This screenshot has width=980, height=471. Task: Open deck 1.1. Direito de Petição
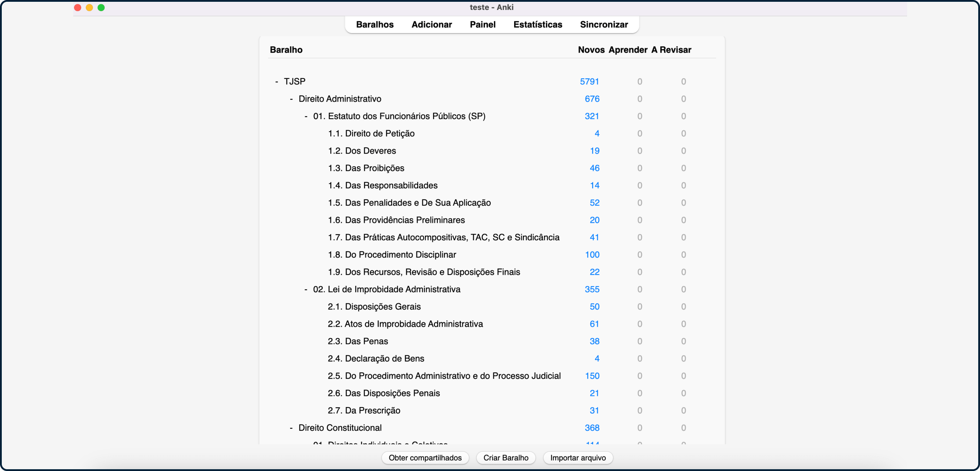(371, 134)
